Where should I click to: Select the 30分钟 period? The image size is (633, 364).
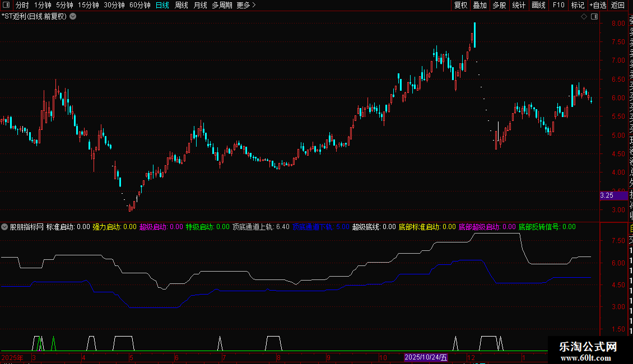[114, 5]
